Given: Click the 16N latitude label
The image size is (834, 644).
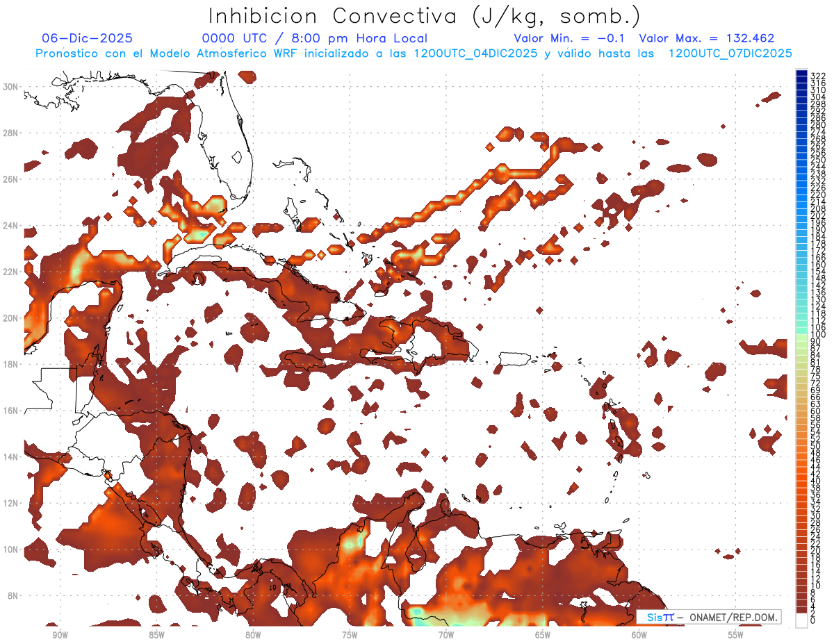Looking at the screenshot, I should 10,411.
